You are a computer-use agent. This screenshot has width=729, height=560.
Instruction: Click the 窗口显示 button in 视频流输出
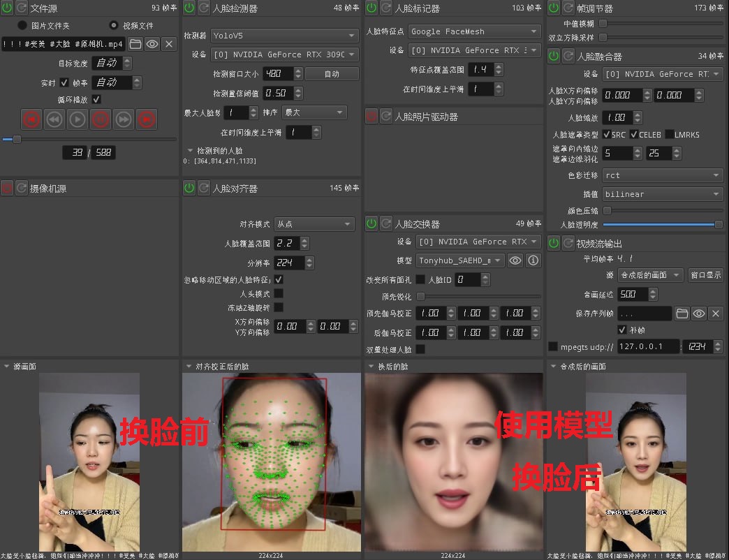(706, 274)
